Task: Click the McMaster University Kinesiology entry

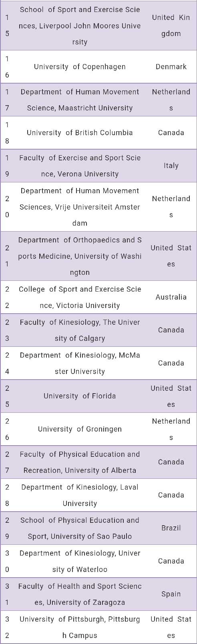Action: [x=80, y=363]
